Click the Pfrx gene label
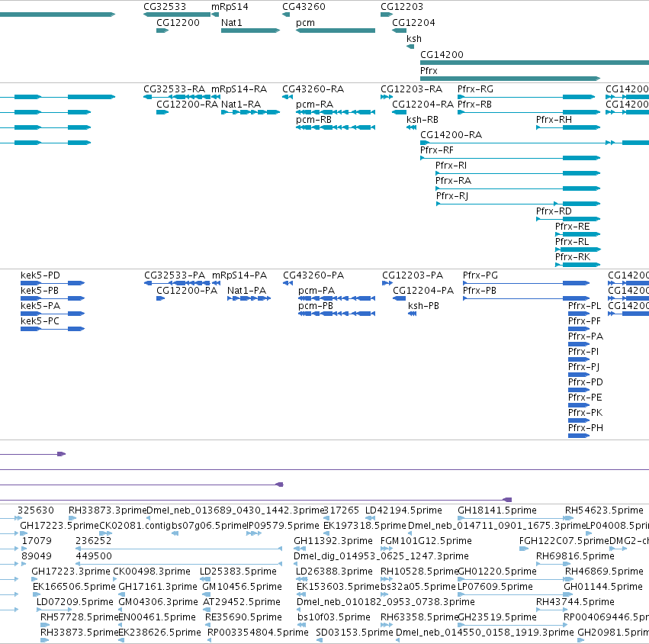649x644 pixels. (429, 71)
